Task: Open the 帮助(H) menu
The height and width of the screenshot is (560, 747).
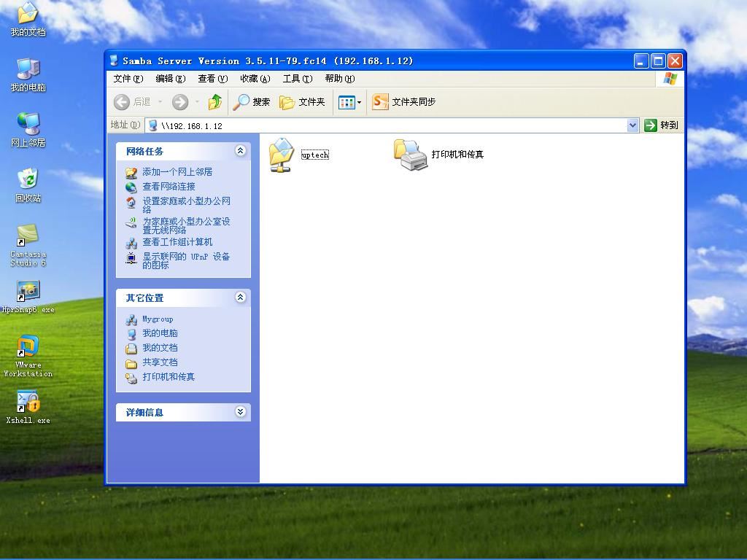Action: [340, 79]
